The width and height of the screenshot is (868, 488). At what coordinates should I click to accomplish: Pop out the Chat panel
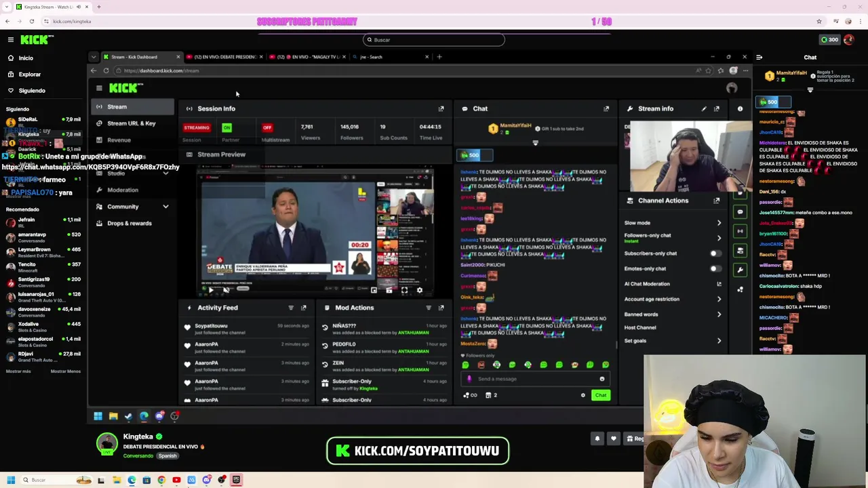click(x=606, y=109)
